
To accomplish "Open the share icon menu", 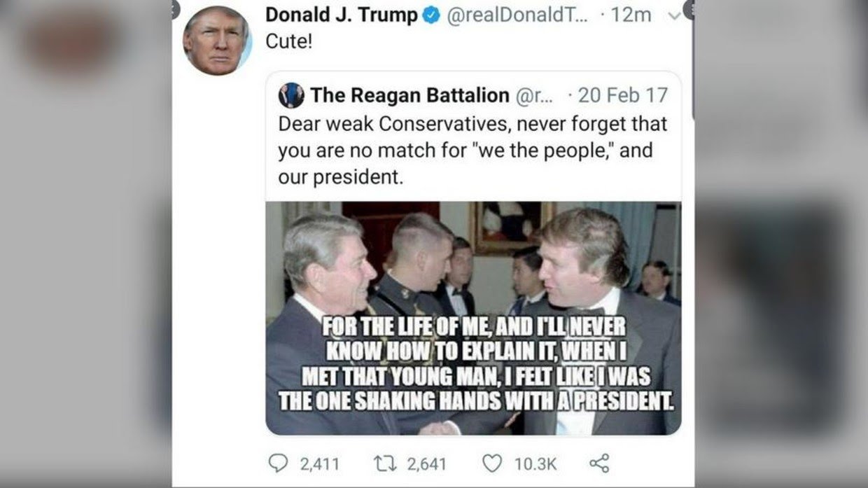I will click(599, 463).
